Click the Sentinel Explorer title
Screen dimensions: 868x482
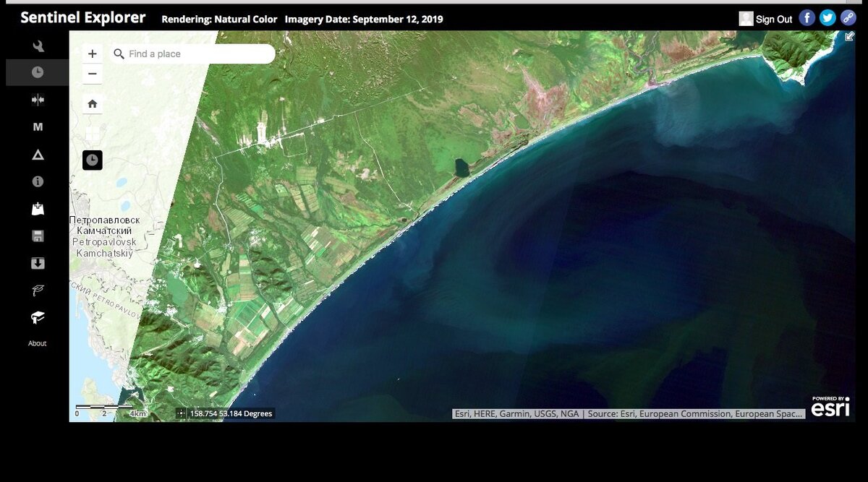[x=83, y=18]
